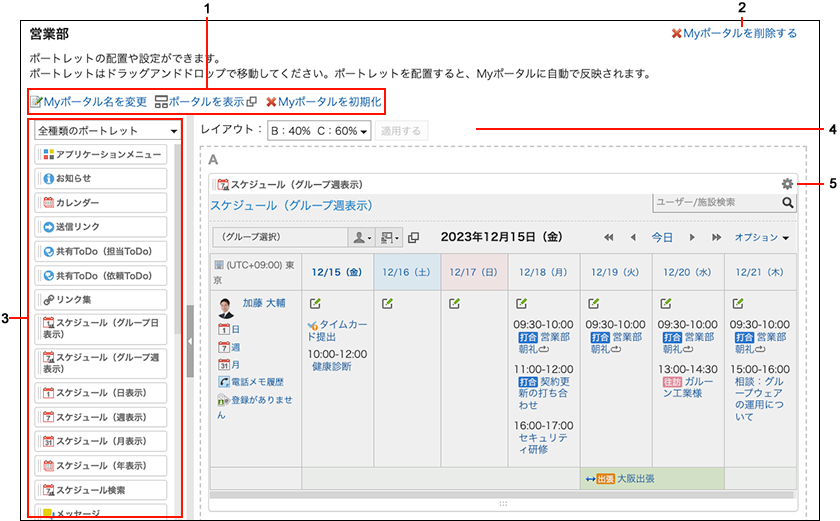The height and width of the screenshot is (521, 840).
Task: Click in the ユーザー/施設検索 search field
Action: coord(714,203)
